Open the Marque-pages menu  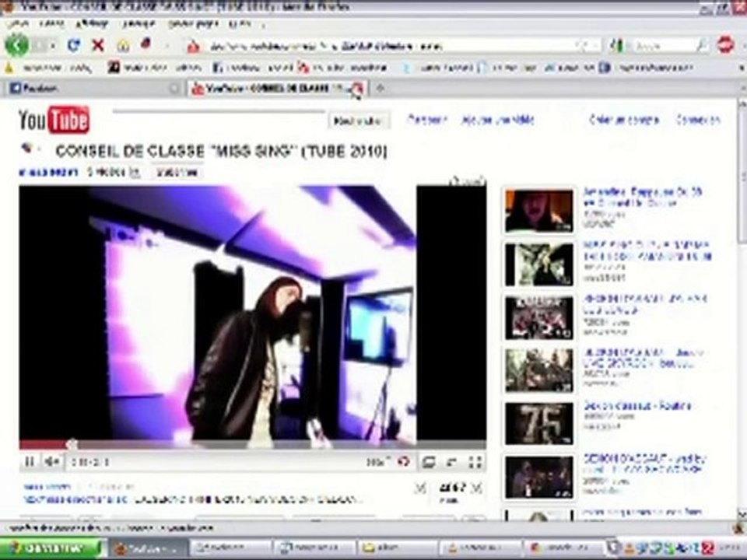[192, 23]
